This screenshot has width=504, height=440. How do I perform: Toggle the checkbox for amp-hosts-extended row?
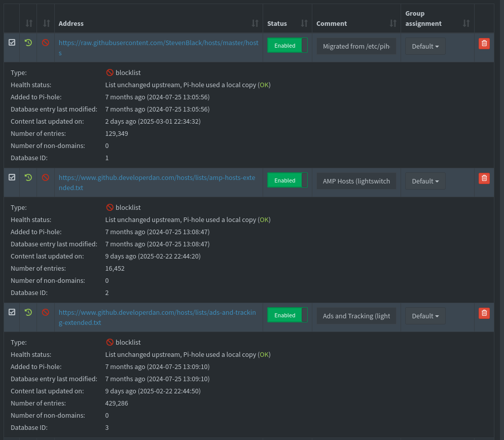click(12, 177)
